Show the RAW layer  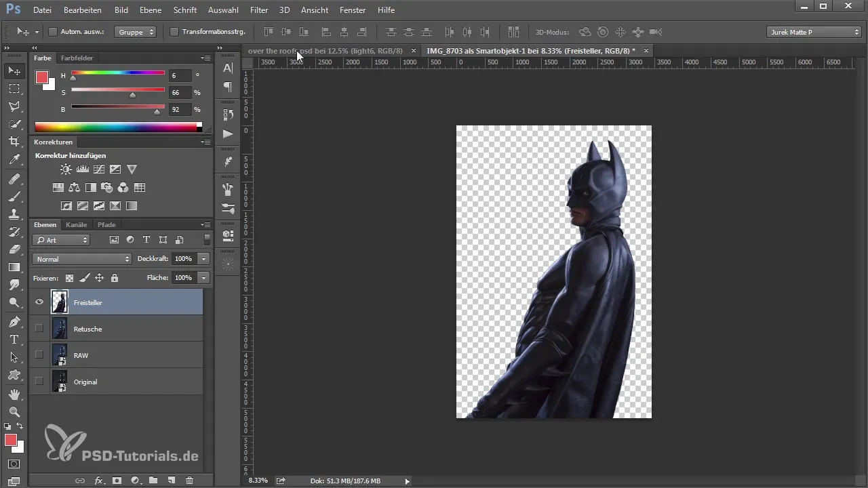pos(39,355)
